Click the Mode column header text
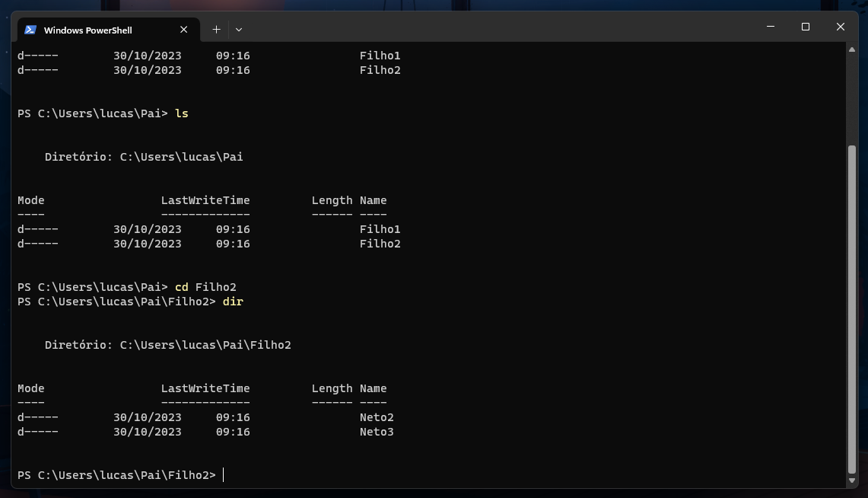Image resolution: width=868 pixels, height=498 pixels. pos(30,388)
